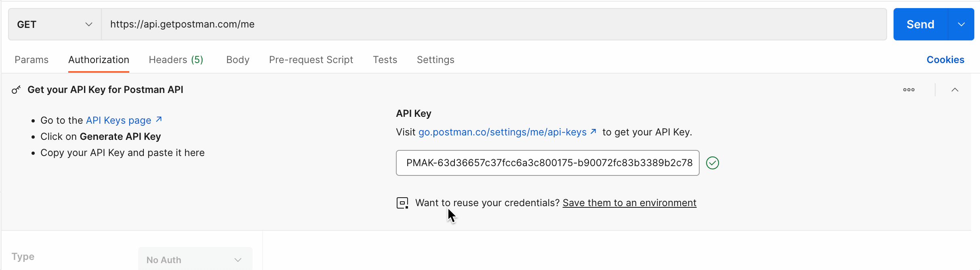Click the green checkmark validation icon
Screen dimensions: 980x270
click(x=712, y=163)
